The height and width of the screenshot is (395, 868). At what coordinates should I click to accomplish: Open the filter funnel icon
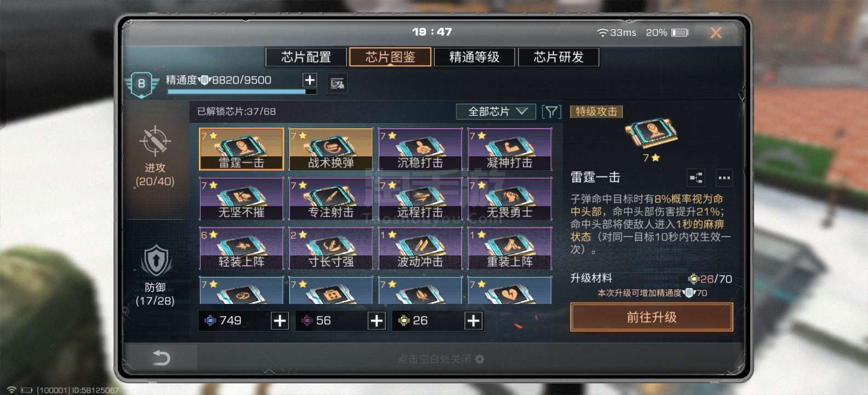pos(551,112)
